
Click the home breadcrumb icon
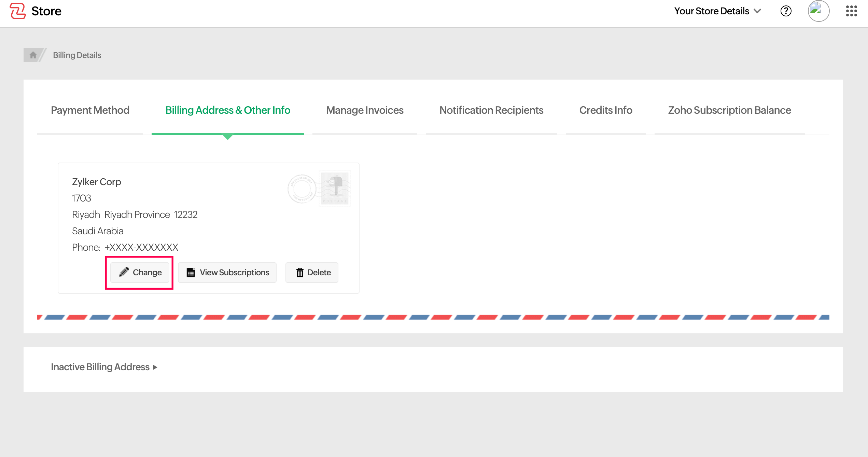pyautogui.click(x=33, y=55)
